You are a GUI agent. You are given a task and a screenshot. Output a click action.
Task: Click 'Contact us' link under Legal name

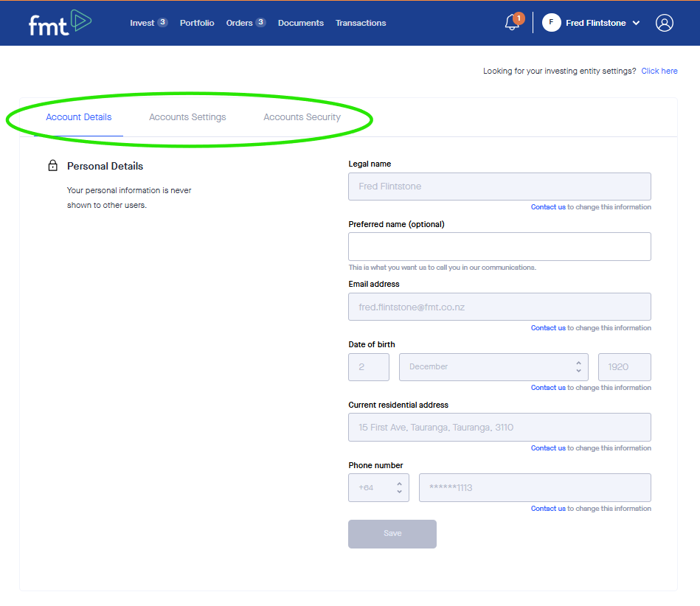click(x=548, y=207)
